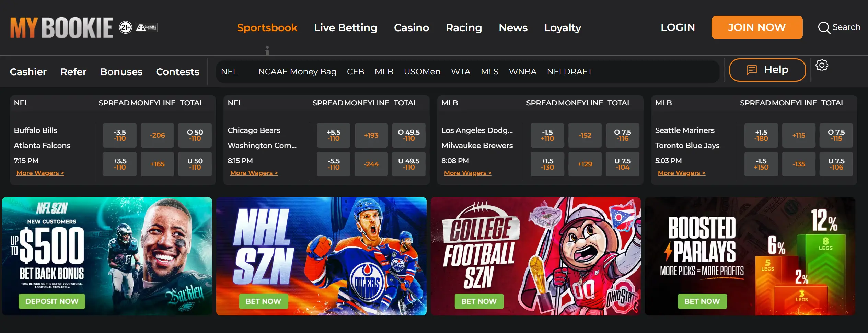Click the JOIN NOW button
Screen dimensions: 868x333
click(x=757, y=27)
